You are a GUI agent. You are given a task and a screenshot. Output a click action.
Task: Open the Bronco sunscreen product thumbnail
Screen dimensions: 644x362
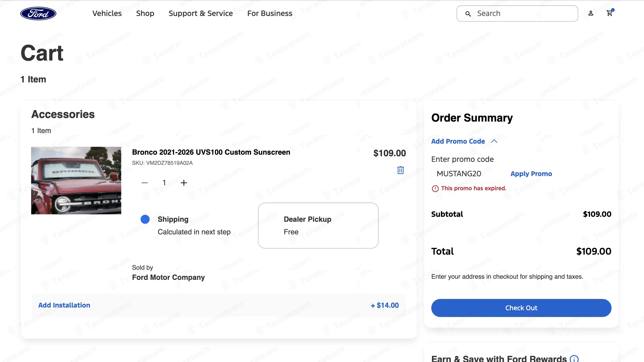pos(76,180)
